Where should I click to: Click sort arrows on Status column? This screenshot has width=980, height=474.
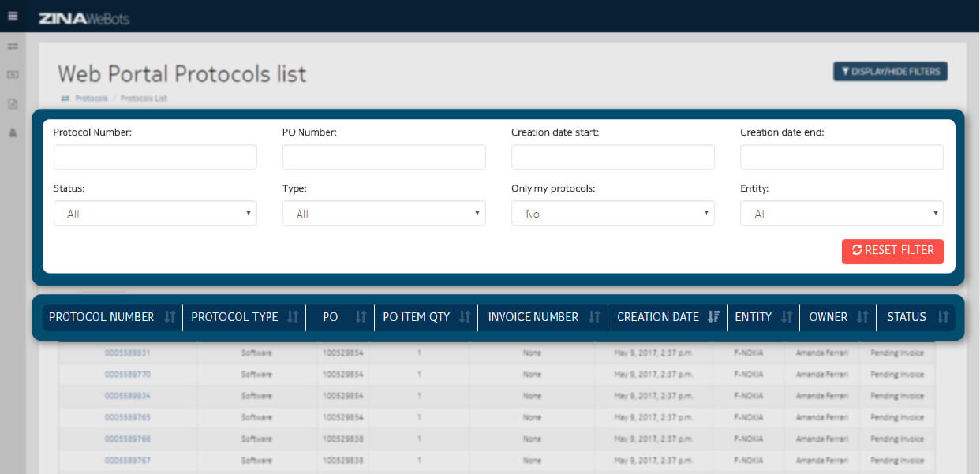coord(943,317)
